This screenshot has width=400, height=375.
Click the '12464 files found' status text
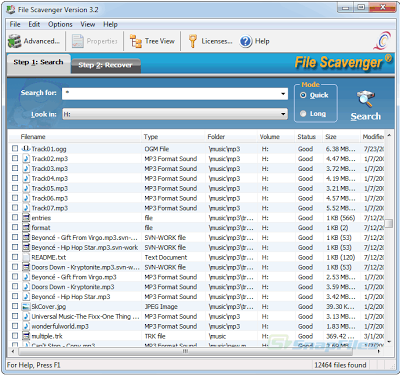[340, 365]
